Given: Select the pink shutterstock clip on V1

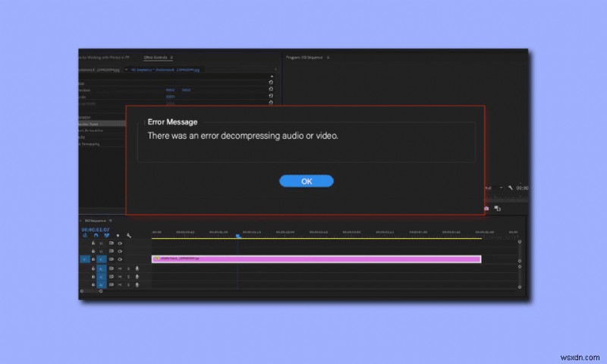Looking at the screenshot, I should tap(316, 259).
